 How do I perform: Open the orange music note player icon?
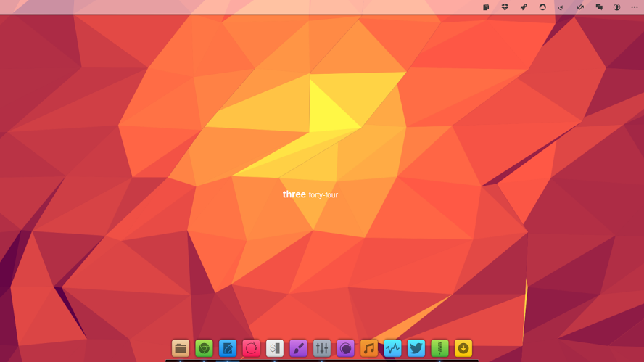coord(369,348)
